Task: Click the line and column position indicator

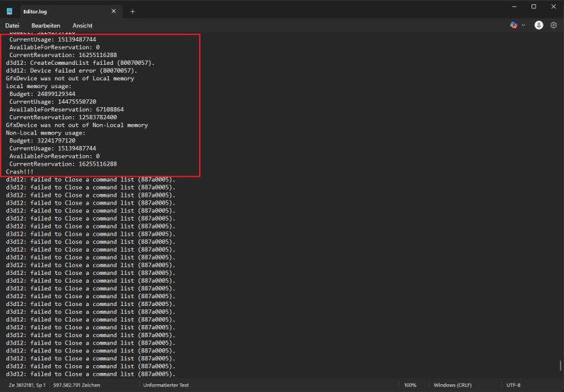Action: 26,385
